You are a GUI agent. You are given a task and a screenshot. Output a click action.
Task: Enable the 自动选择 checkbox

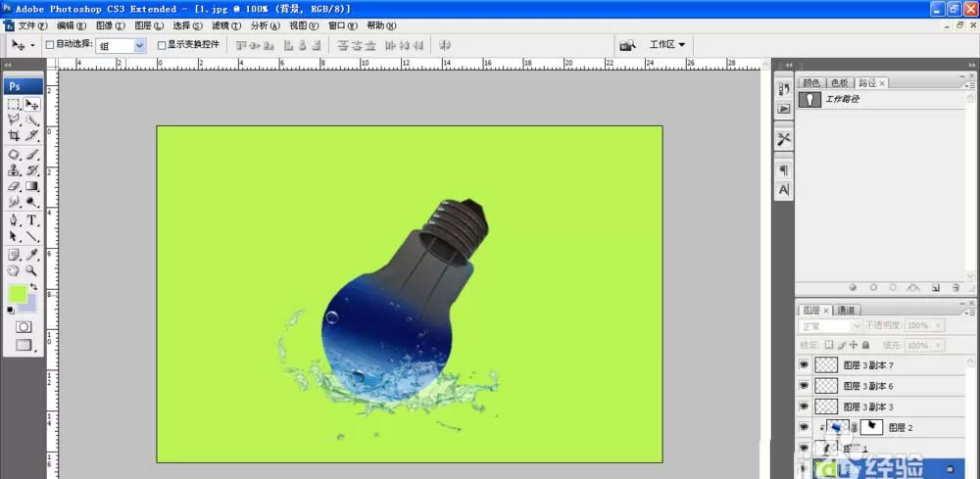pyautogui.click(x=50, y=45)
